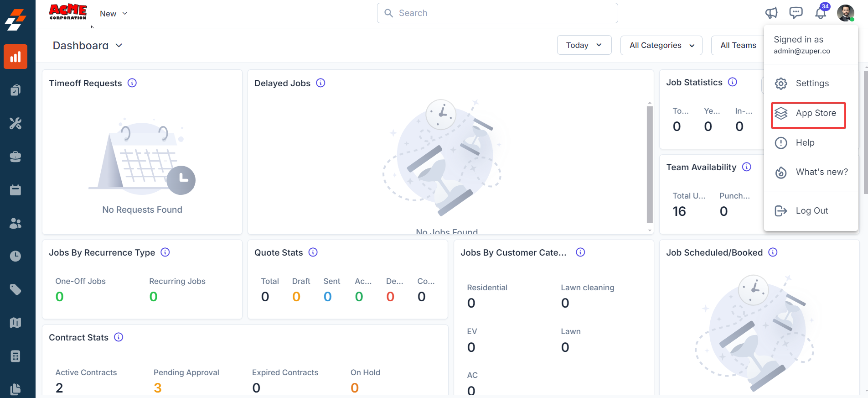The height and width of the screenshot is (398, 868).
Task: Click the megaphone announcements icon
Action: pos(771,13)
